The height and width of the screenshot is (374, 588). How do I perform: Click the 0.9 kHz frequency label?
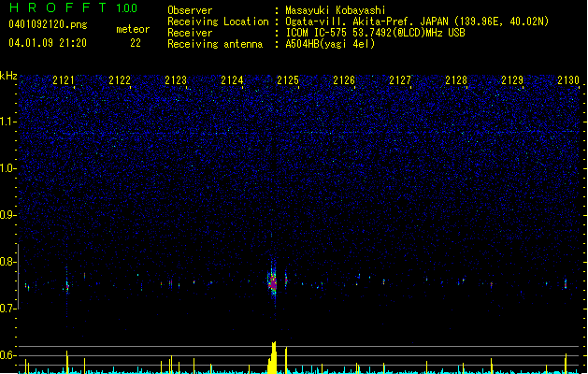pos(8,215)
